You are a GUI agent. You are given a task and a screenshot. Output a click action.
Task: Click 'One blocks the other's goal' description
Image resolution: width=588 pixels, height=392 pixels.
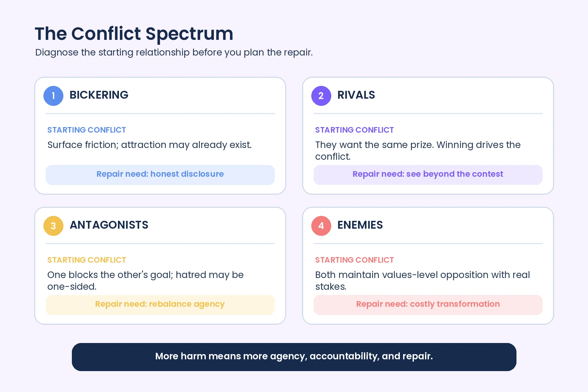click(x=145, y=281)
